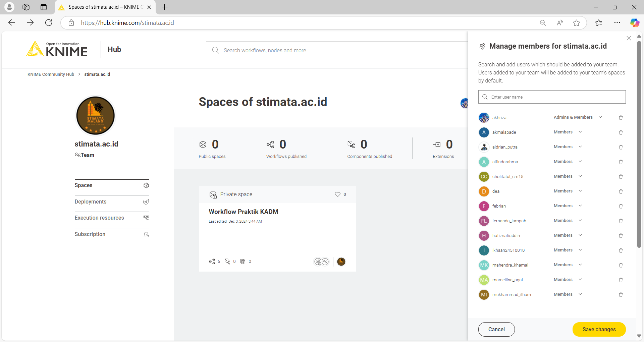Open the Workflow Praktik KADM space
Viewport: 644px width, 342px height.
click(244, 212)
